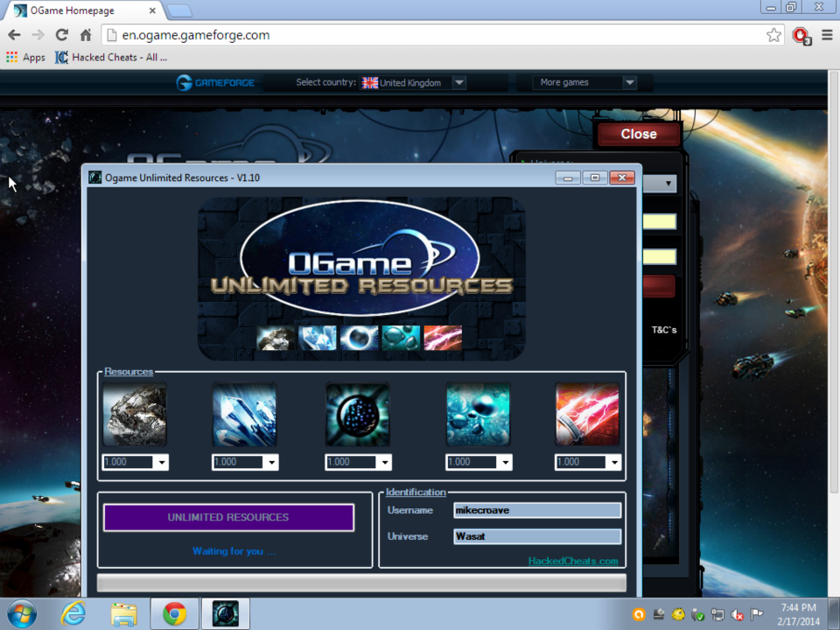Viewport: 840px width, 630px height.
Task: Click the small energy thumbnail in the banner
Action: [443, 338]
